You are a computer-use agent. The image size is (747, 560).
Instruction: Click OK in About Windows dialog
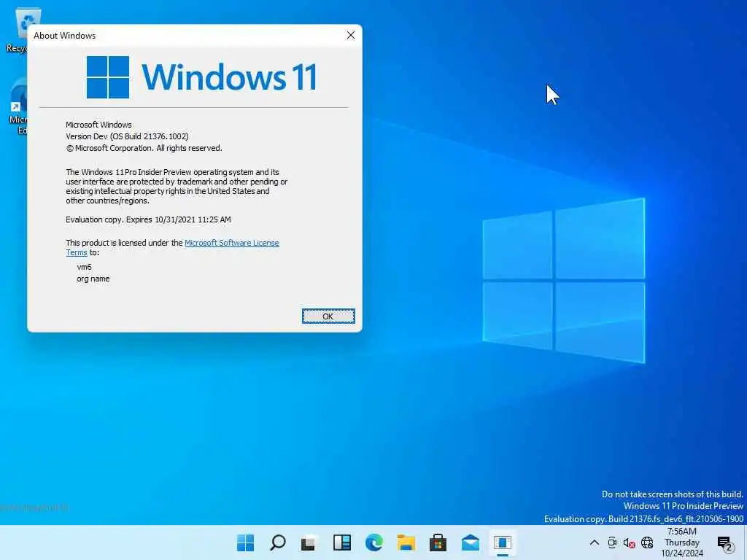(x=328, y=316)
